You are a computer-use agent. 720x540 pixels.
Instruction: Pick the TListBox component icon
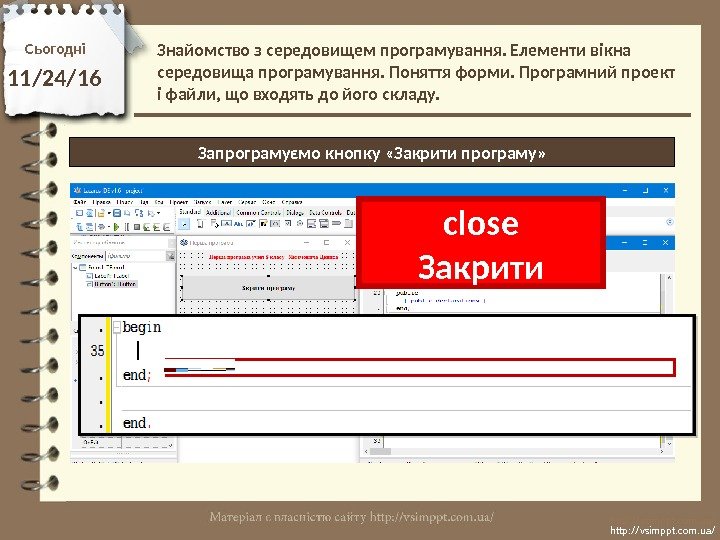311,224
